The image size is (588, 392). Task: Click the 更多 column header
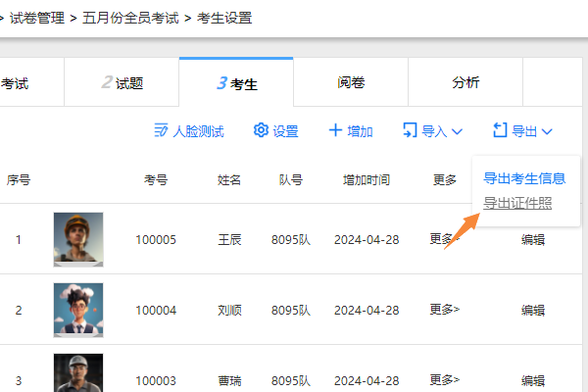coord(444,180)
